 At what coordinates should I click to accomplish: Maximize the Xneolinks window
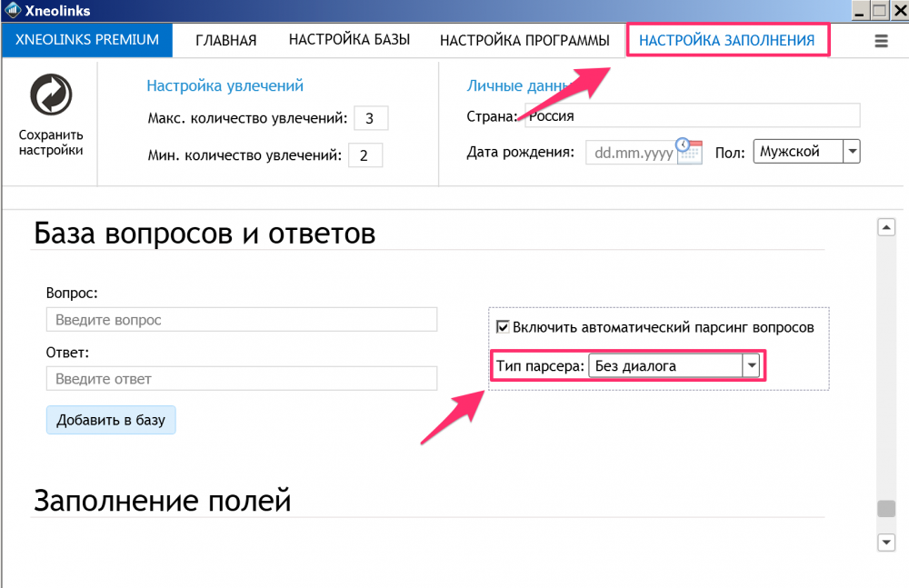coord(879,10)
